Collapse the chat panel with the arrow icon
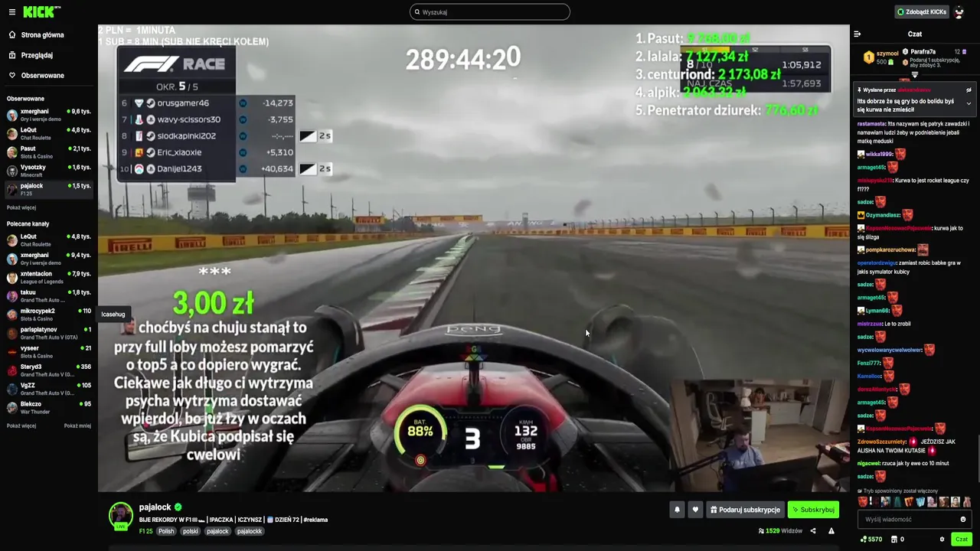Screen dimensions: 980x551 (857, 34)
